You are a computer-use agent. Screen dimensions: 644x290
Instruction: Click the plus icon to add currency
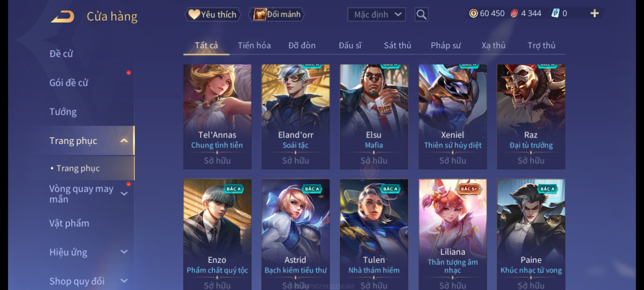[x=595, y=13]
